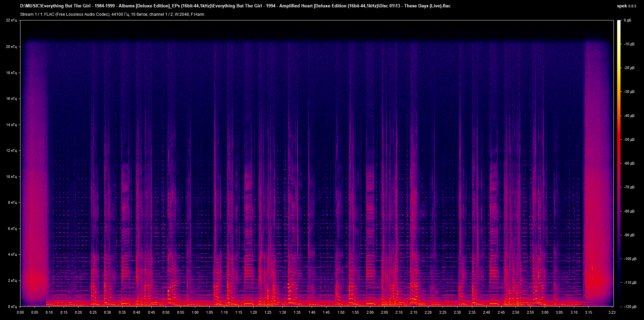Pick the 0:30 time axis label
Screen dimensions: 644x320
pyautogui.click(x=107, y=312)
